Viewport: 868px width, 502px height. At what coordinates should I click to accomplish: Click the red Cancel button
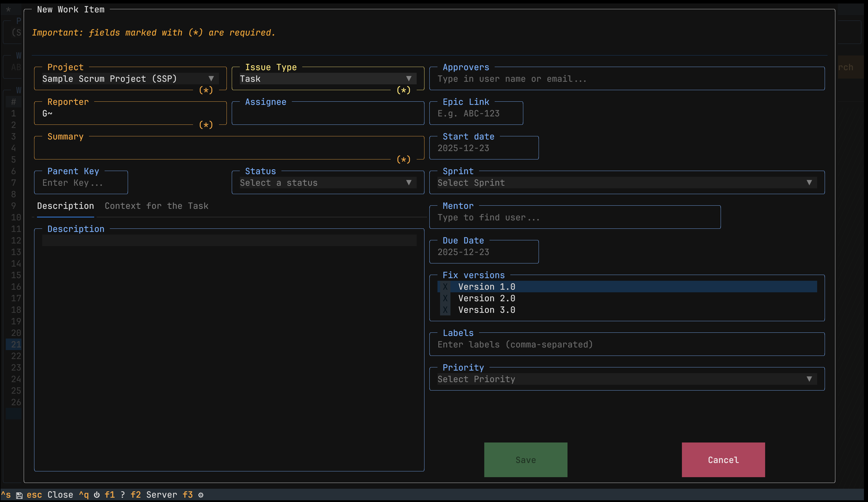click(723, 460)
